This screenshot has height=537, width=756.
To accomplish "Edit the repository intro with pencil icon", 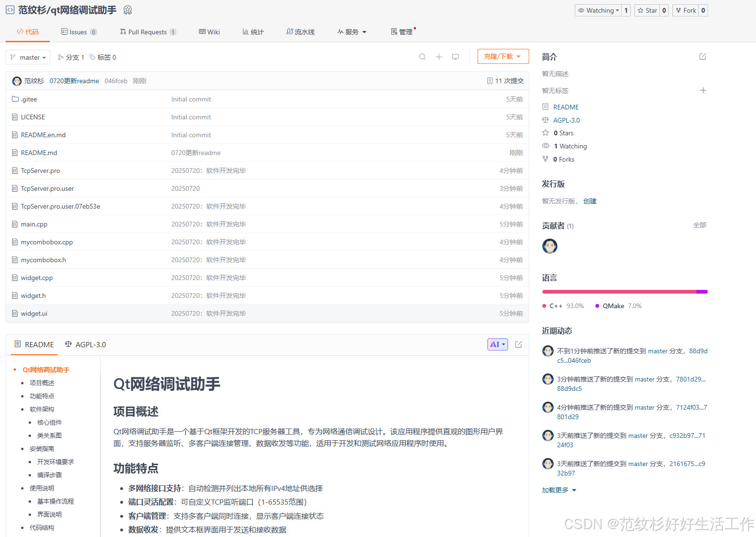I will pyautogui.click(x=703, y=56).
